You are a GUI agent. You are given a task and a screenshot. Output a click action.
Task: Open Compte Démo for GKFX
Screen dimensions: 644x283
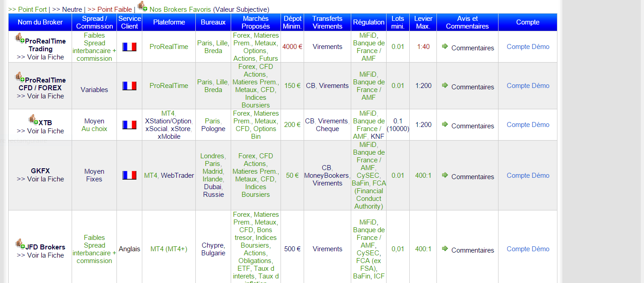(528, 176)
